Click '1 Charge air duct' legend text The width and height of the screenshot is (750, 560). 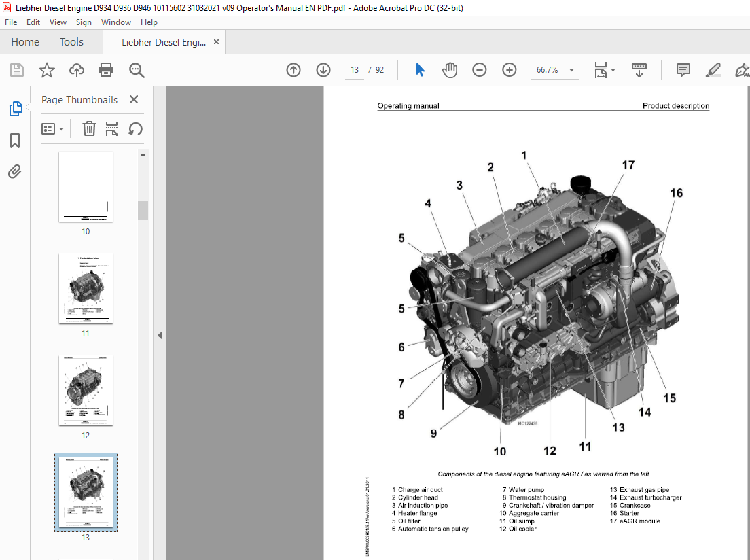click(x=417, y=490)
